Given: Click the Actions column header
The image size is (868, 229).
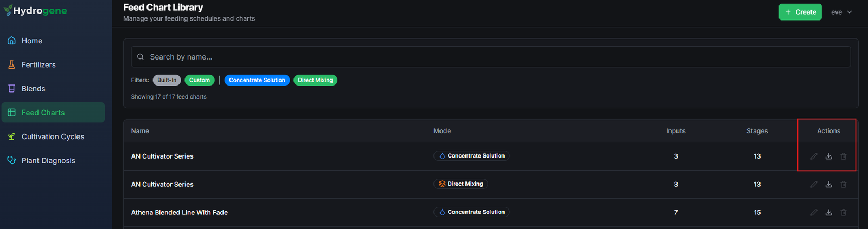Looking at the screenshot, I should coord(828,131).
